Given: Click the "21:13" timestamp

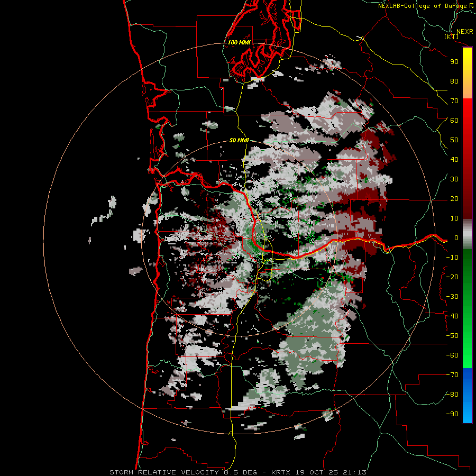Looking at the screenshot, I should pyautogui.click(x=354, y=472).
